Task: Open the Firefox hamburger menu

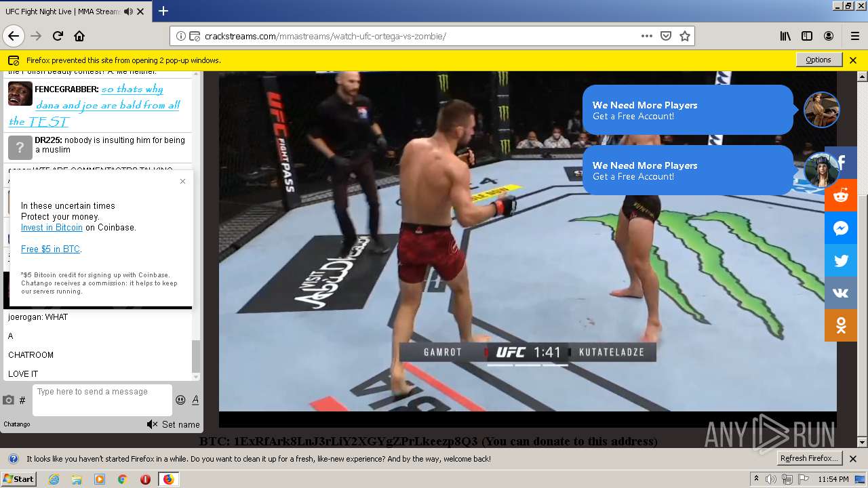Action: 854,36
